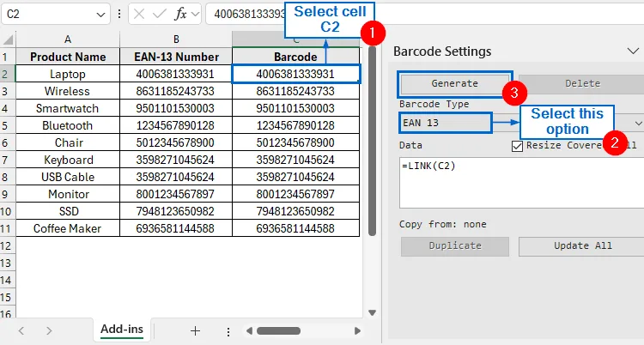Image resolution: width=644 pixels, height=345 pixels.
Task: Open the Insert Function fx icon
Action: (180, 15)
